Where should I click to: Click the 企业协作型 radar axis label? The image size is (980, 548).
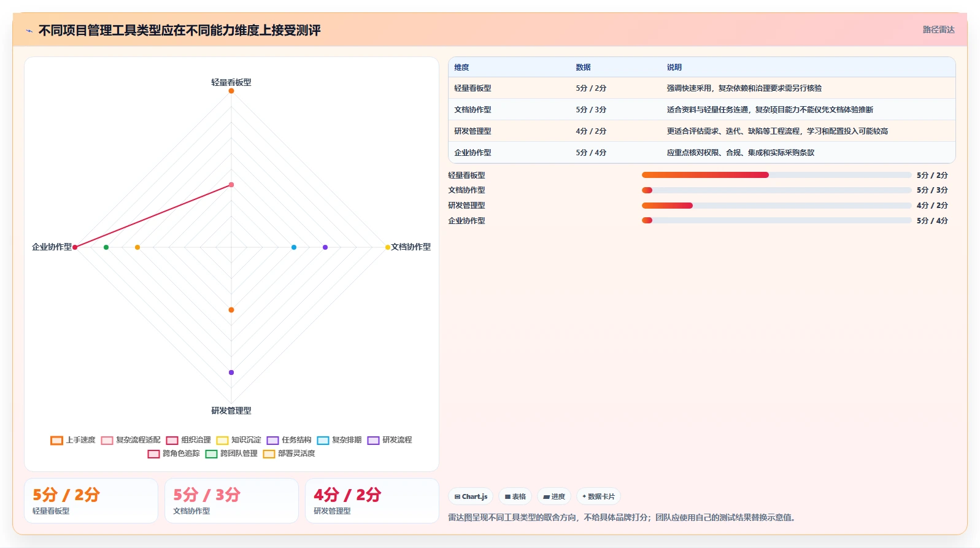pyautogui.click(x=52, y=247)
